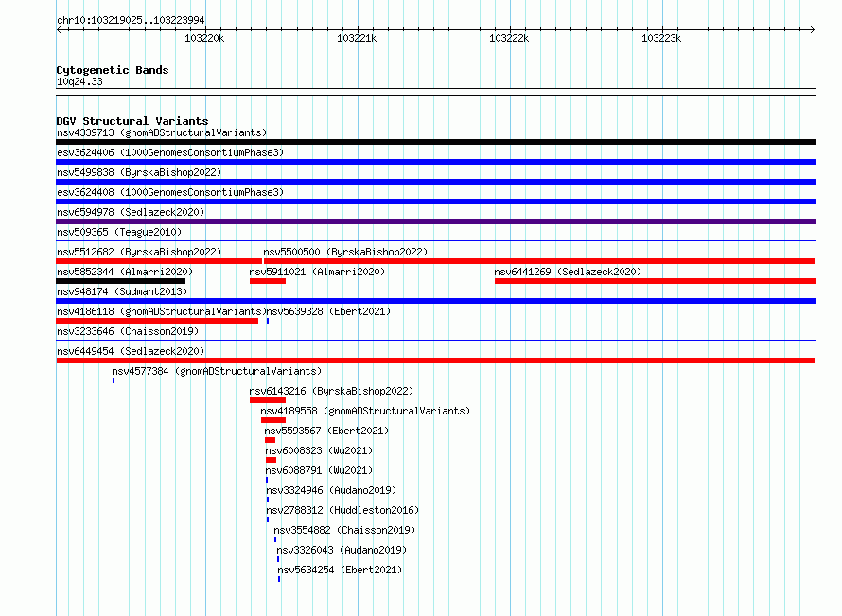Screen dimensions: 842x616
Task: Click nsv3326043 Audano2019 label
Action: (x=342, y=550)
